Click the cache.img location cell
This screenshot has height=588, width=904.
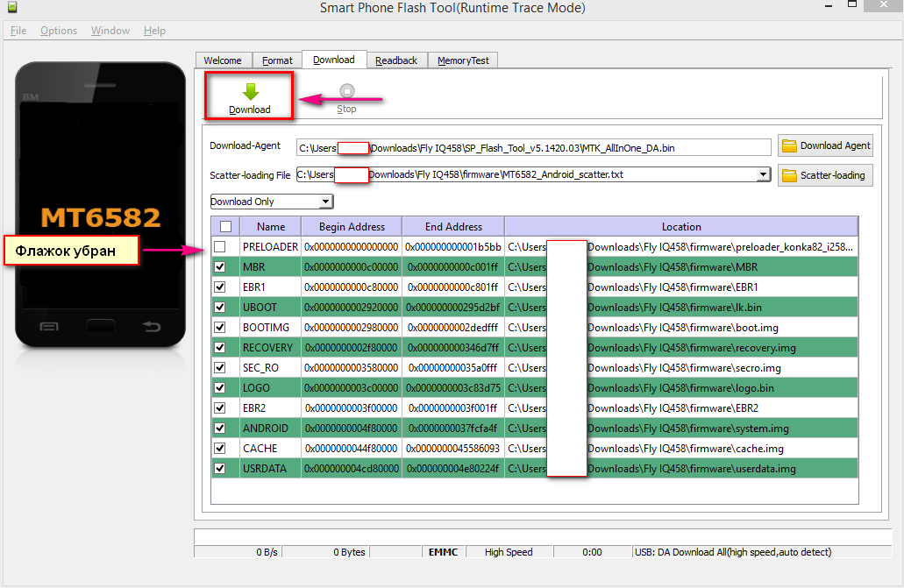coord(681,449)
